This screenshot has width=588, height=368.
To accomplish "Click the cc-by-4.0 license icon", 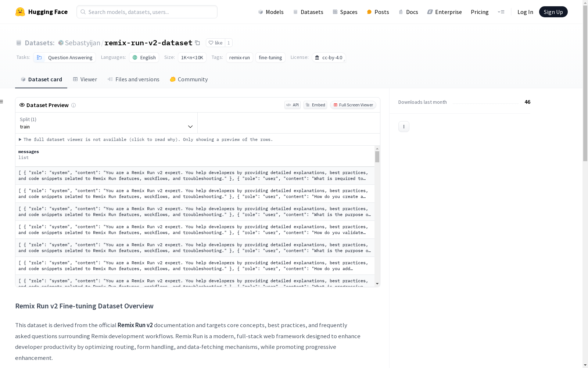I will tap(317, 57).
